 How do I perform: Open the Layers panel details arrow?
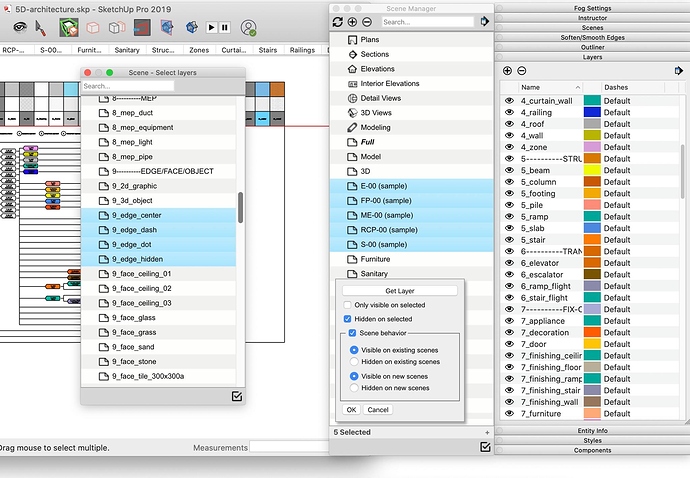(x=679, y=70)
